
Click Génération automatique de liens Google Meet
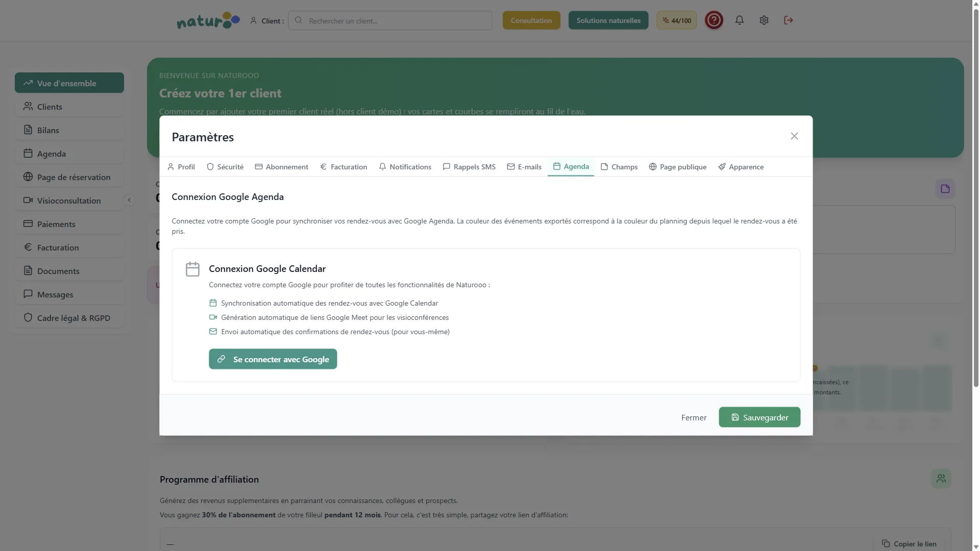click(335, 317)
